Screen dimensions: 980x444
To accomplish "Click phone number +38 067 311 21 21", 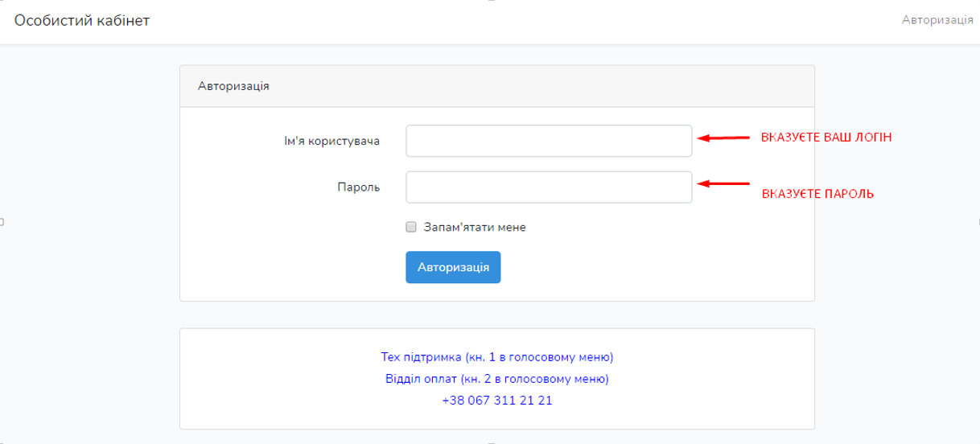I will pyautogui.click(x=497, y=400).
